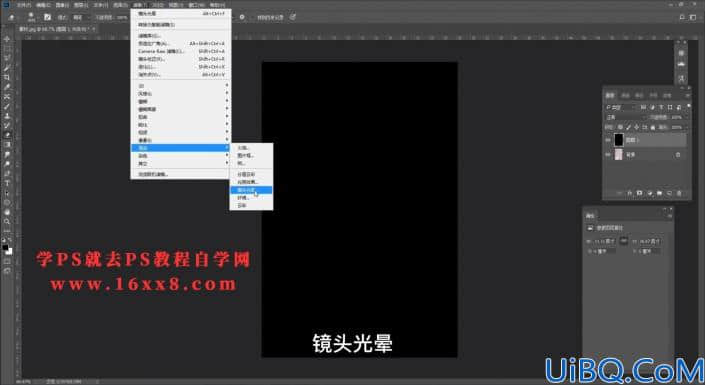Select the Quick Selection wand tool
This screenshot has height=385, width=705.
click(7, 68)
